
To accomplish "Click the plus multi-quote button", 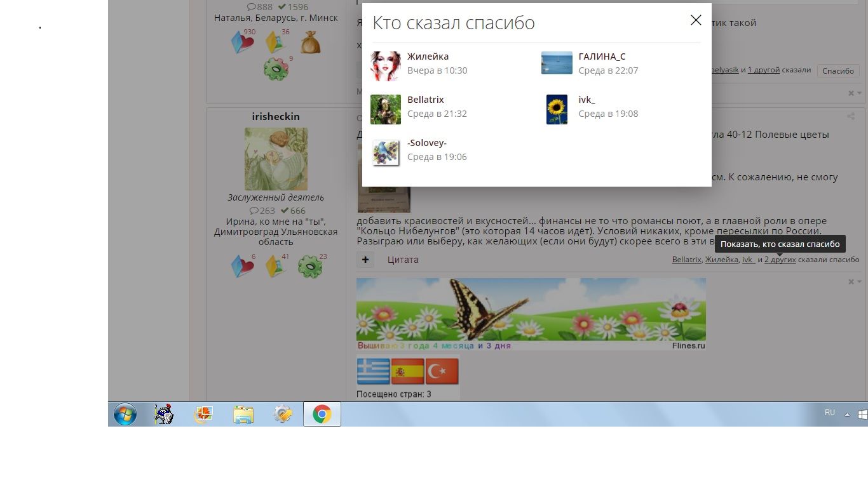I will pos(365,260).
